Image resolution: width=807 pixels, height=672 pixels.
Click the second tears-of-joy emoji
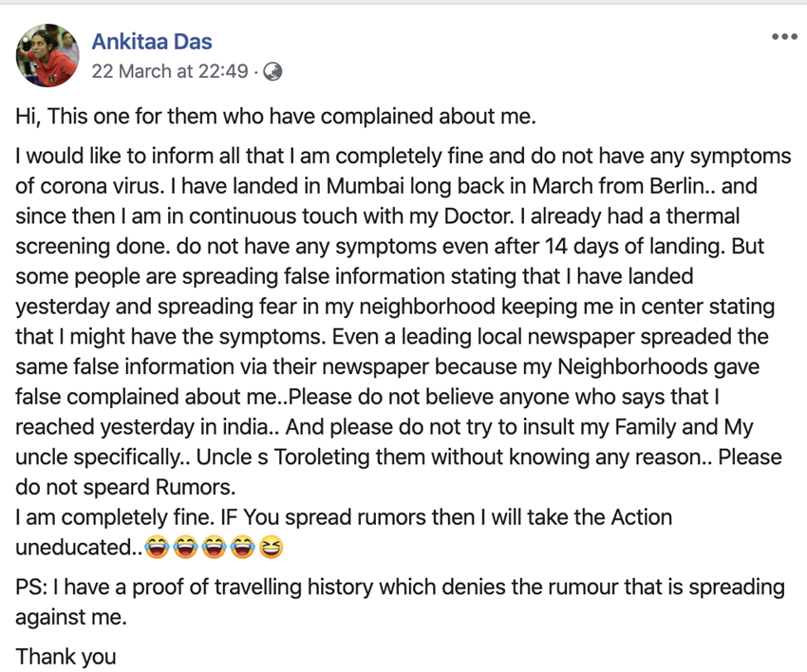pyautogui.click(x=188, y=548)
